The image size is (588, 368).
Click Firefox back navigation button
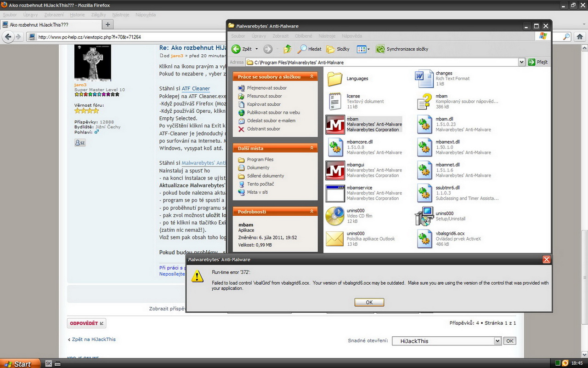coord(7,37)
